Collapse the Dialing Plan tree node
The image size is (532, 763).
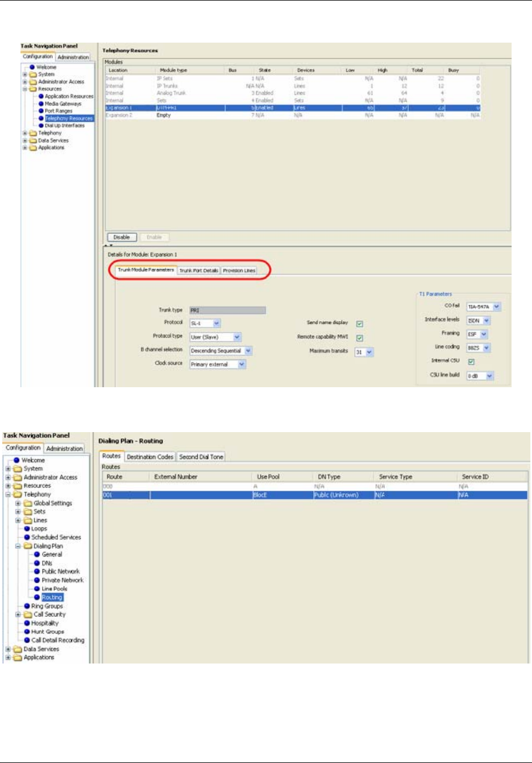click(18, 546)
